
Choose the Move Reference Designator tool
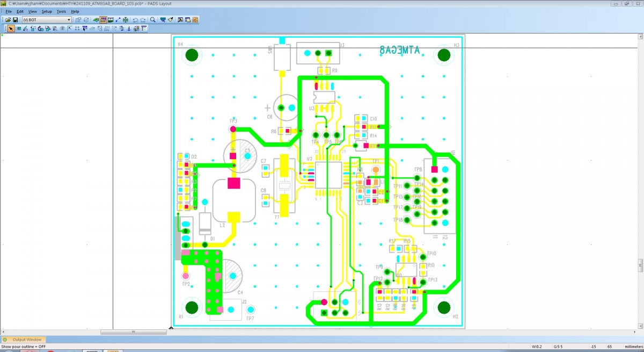pyautogui.click(x=55, y=28)
